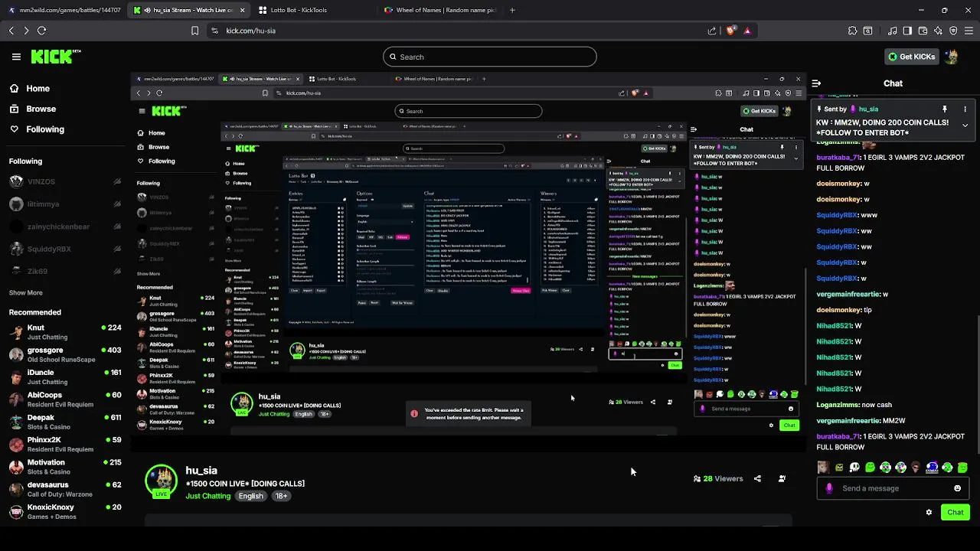Toggle the browser sidebar panel icon

[907, 31]
